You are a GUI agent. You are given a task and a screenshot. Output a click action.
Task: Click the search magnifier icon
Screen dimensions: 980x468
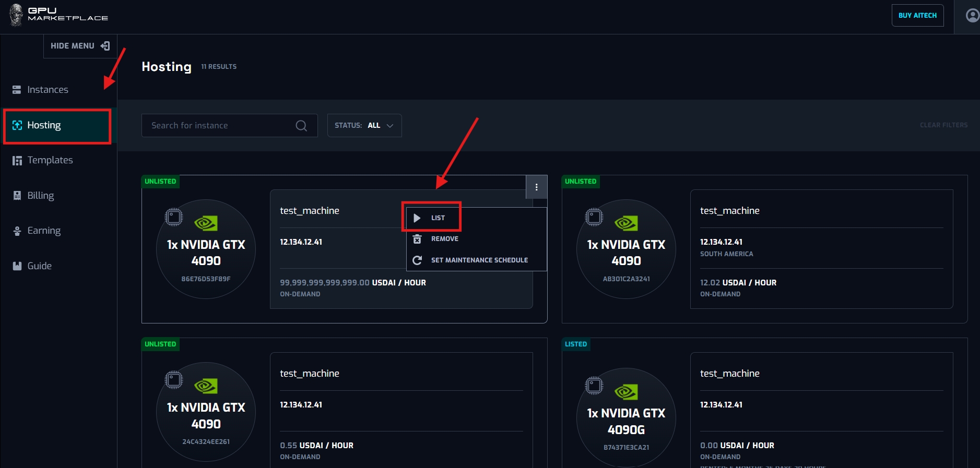pos(301,126)
